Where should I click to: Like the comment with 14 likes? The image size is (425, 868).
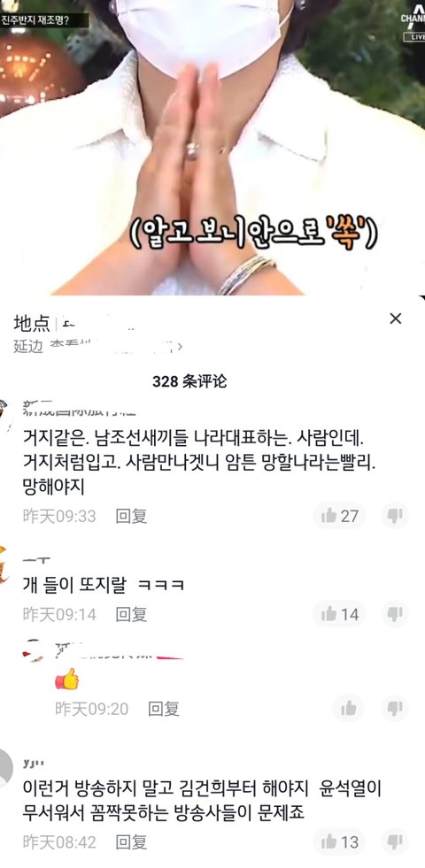click(x=339, y=614)
